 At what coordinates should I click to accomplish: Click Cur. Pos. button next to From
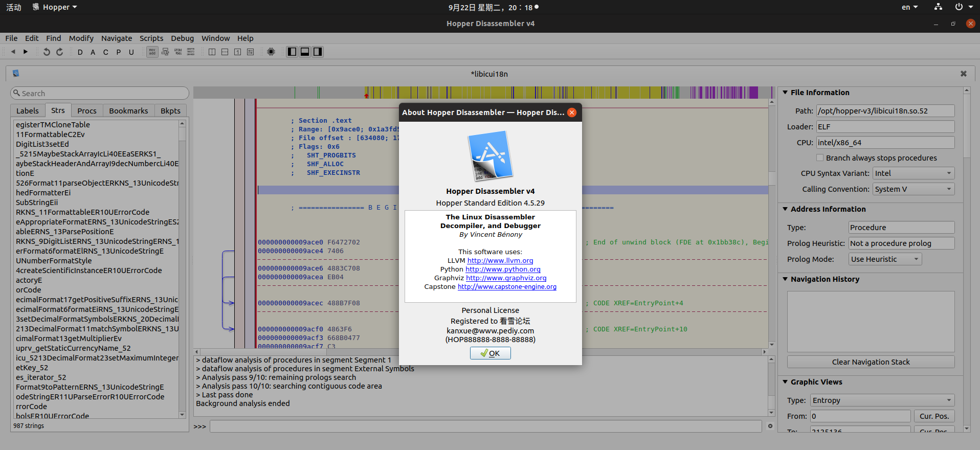pos(934,416)
